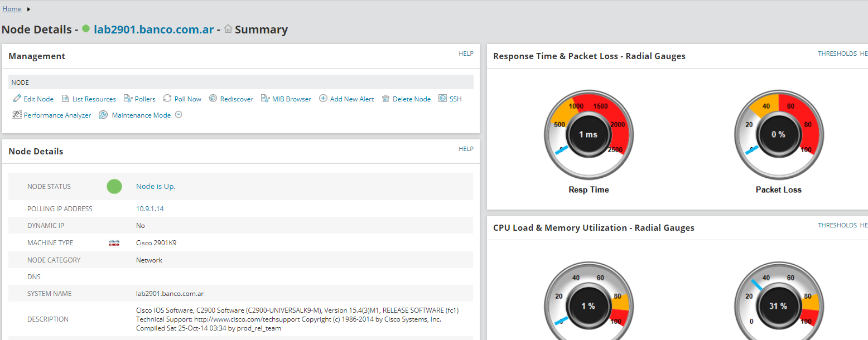Expand the Maintenance Mode dropdown arrow
868x340 pixels.
[179, 115]
